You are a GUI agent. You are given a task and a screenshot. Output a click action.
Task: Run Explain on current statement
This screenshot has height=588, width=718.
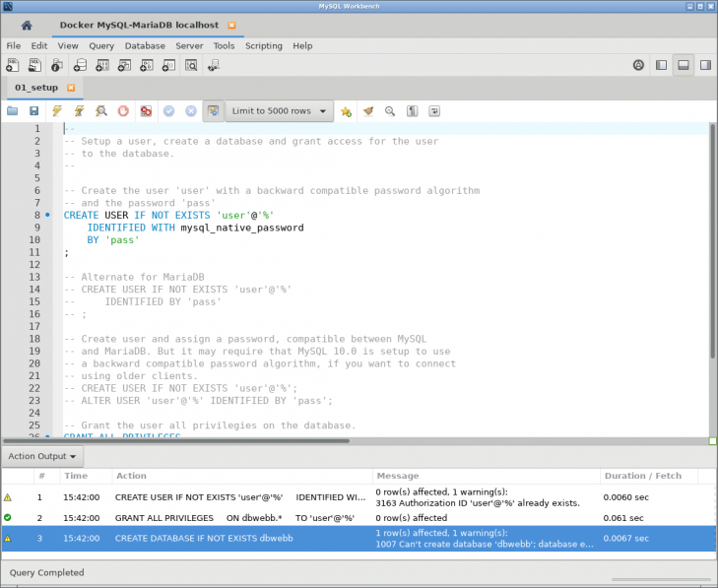point(101,111)
